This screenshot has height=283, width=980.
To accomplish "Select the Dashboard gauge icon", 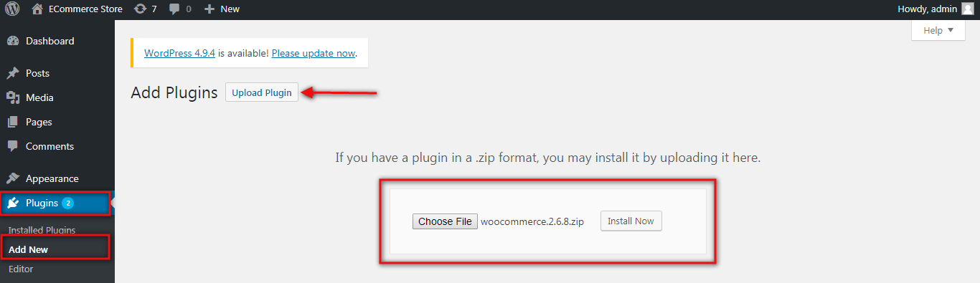I will [x=12, y=42].
